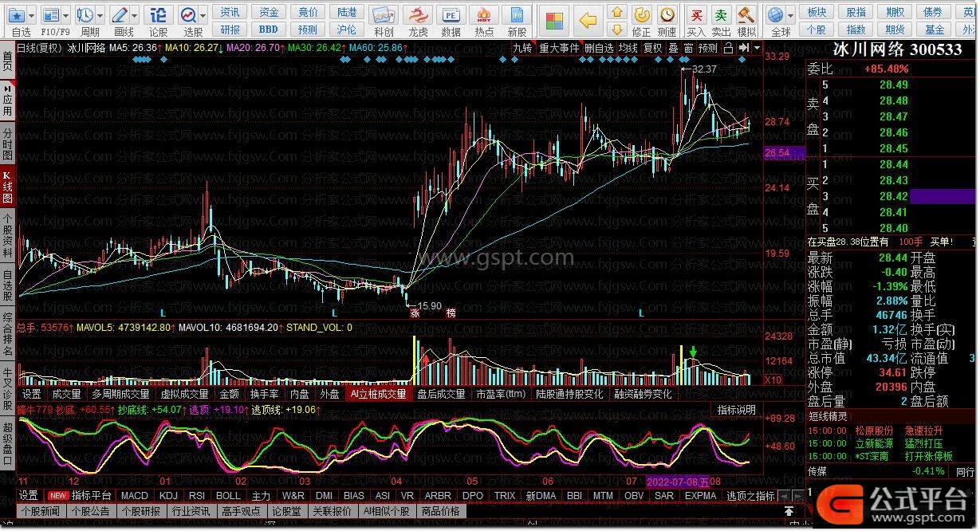Click the 资讯 button

[230, 12]
